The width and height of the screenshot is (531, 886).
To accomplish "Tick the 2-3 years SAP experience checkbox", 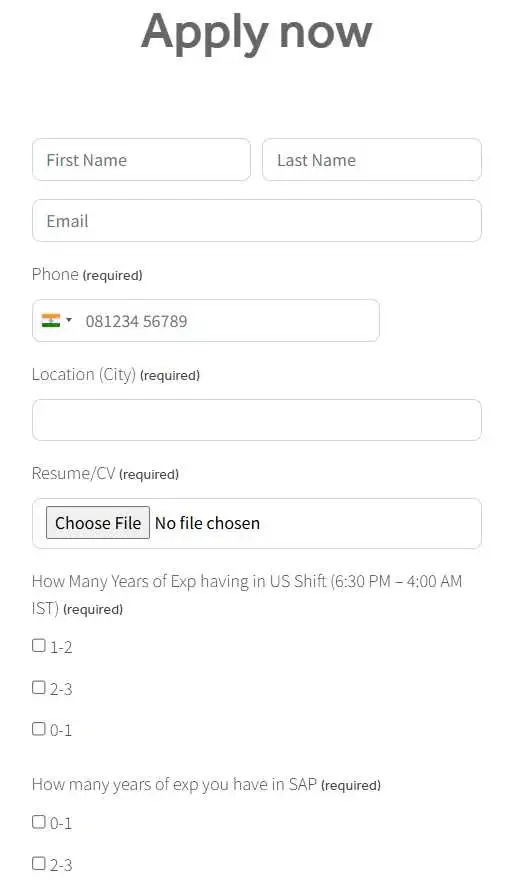I will coord(38,863).
